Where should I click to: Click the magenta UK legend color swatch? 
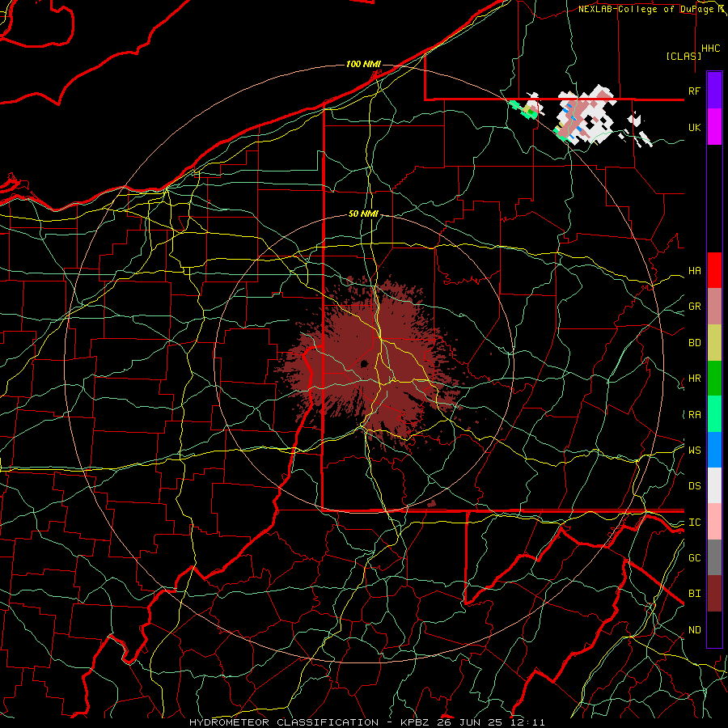pos(714,127)
